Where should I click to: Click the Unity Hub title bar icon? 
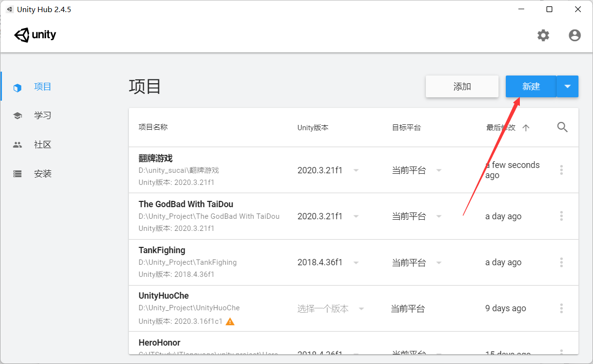[x=9, y=9]
